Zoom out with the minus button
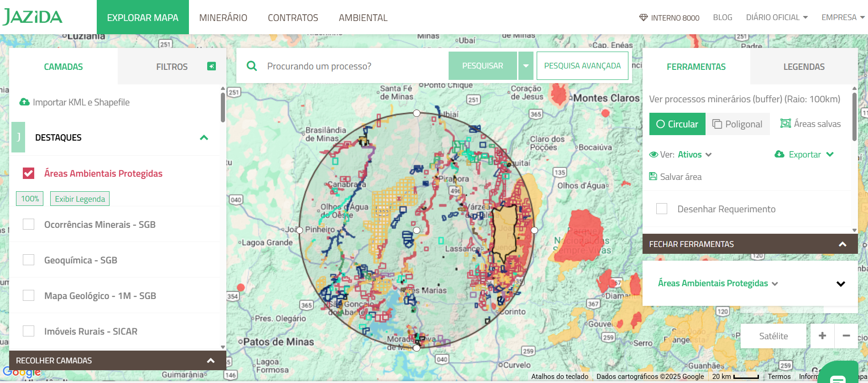Image resolution: width=868 pixels, height=383 pixels. tap(846, 336)
